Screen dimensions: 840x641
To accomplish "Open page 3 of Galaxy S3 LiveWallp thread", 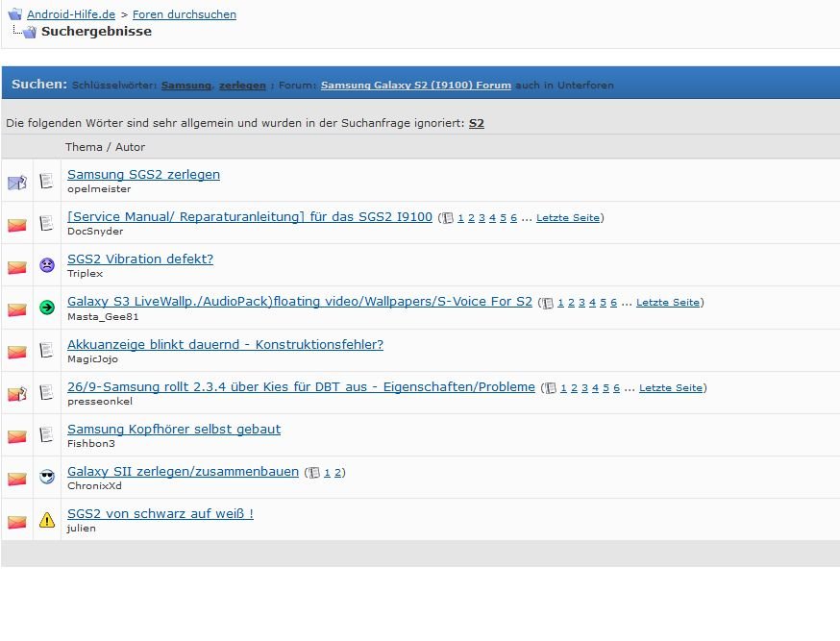I will pyautogui.click(x=581, y=303).
